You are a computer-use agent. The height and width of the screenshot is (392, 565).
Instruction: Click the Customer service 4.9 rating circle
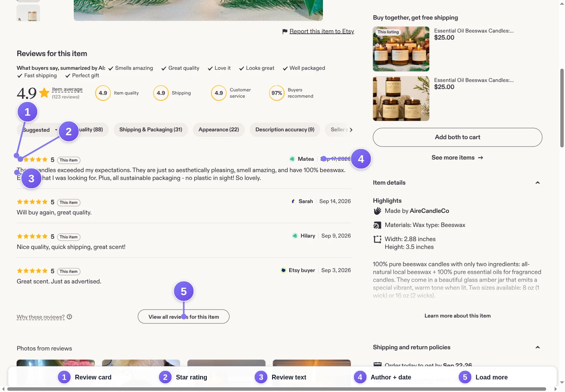click(219, 93)
